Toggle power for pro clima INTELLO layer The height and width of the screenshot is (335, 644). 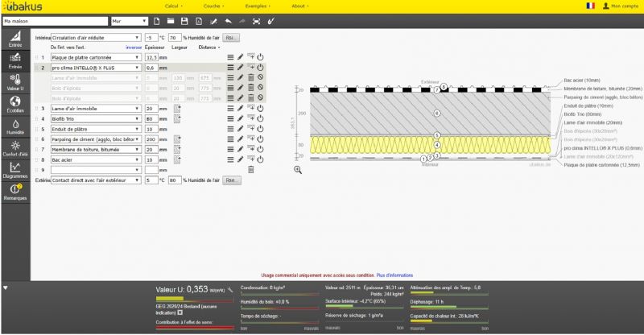pyautogui.click(x=260, y=68)
